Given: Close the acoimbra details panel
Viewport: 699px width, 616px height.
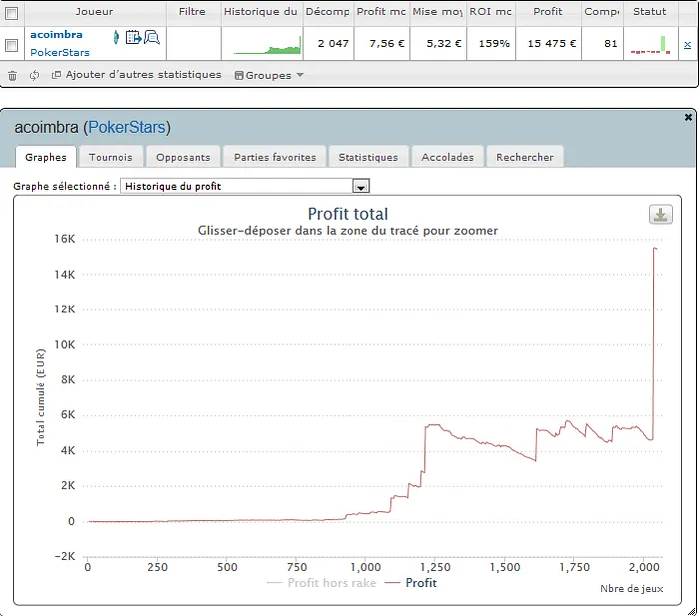Looking at the screenshot, I should 688,117.
